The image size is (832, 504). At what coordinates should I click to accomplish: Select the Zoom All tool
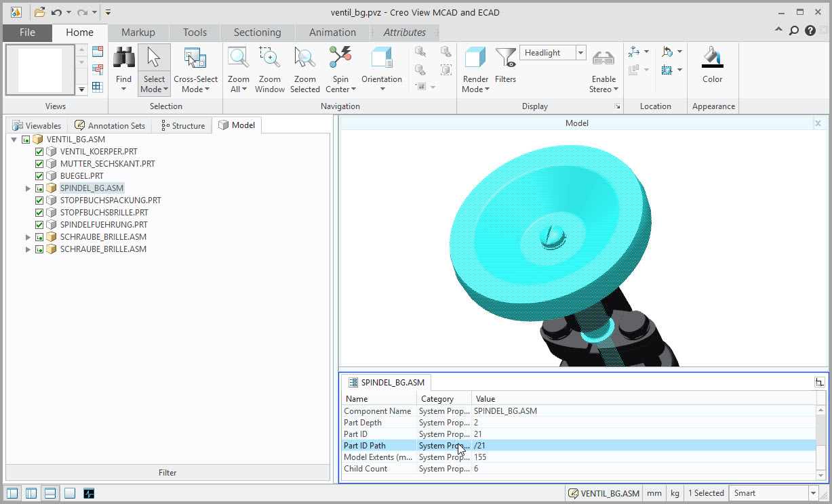coord(238,59)
